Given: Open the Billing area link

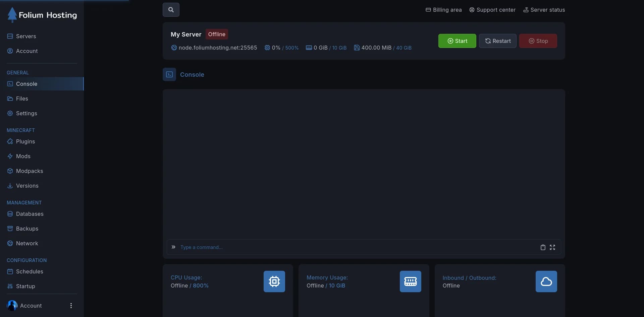Looking at the screenshot, I should click(x=444, y=10).
